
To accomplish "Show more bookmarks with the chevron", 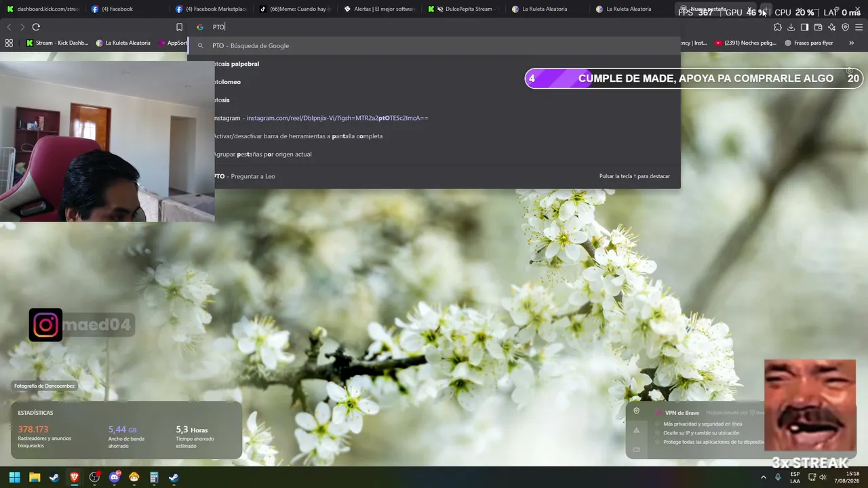I will pyautogui.click(x=852, y=43).
